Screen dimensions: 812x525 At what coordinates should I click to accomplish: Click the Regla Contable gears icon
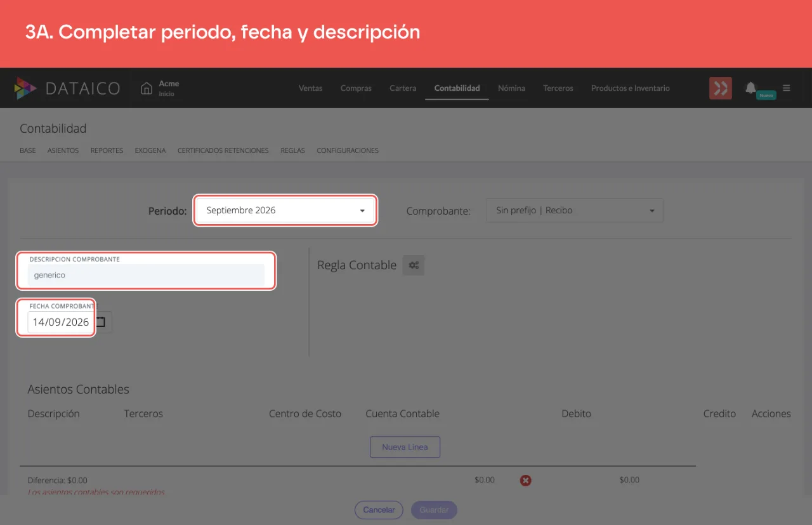click(x=414, y=265)
